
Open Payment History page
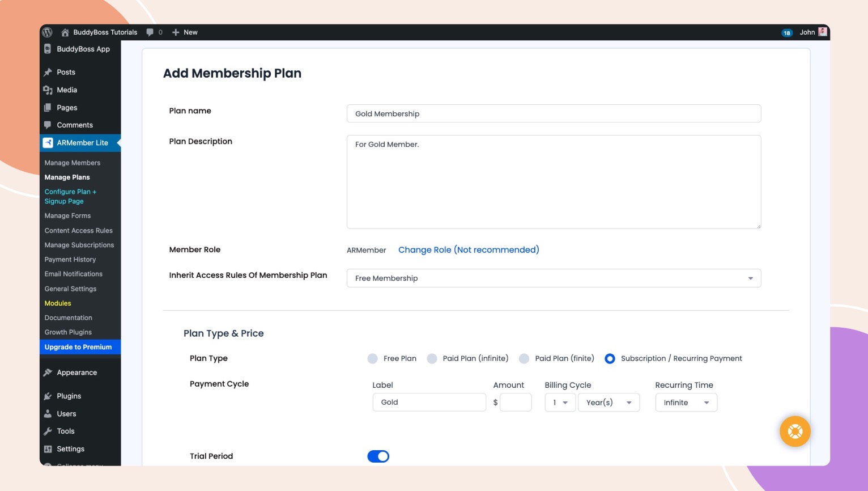click(x=70, y=260)
